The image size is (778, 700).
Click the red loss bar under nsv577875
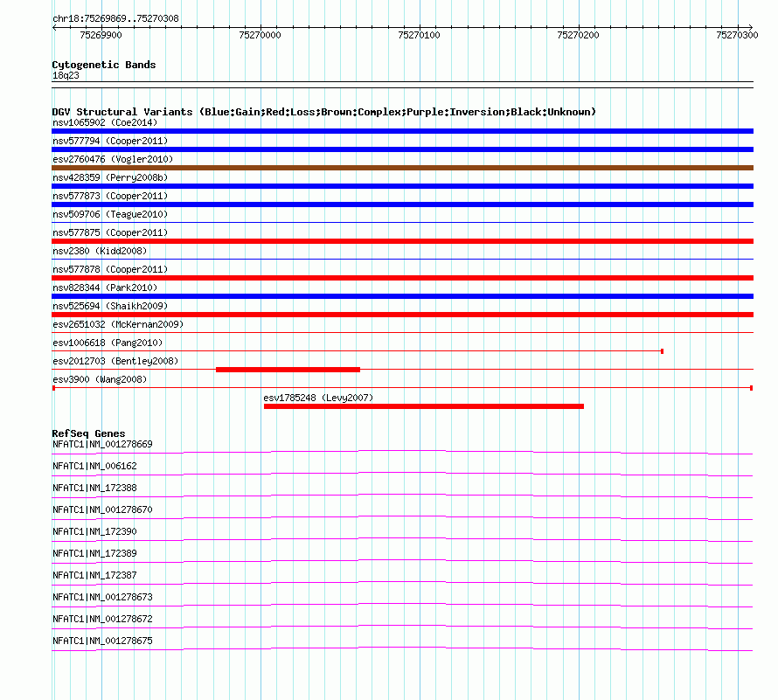(402, 241)
